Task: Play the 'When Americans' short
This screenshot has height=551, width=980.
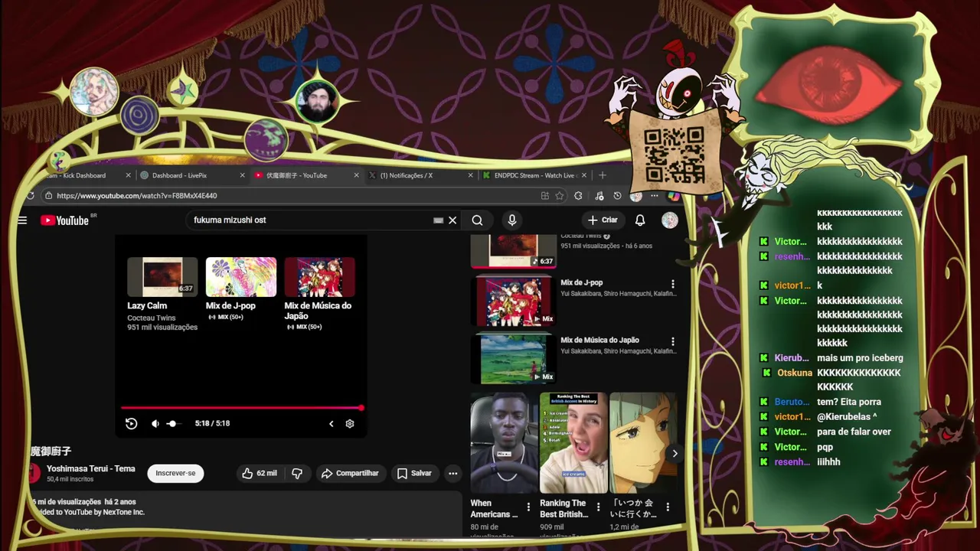Action: tap(502, 443)
